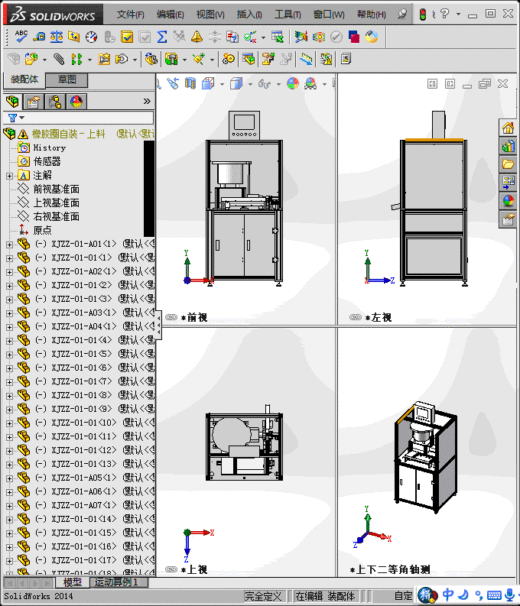Toggle link views icon in 上视 viewport
This screenshot has width=520, height=606.
tap(171, 569)
